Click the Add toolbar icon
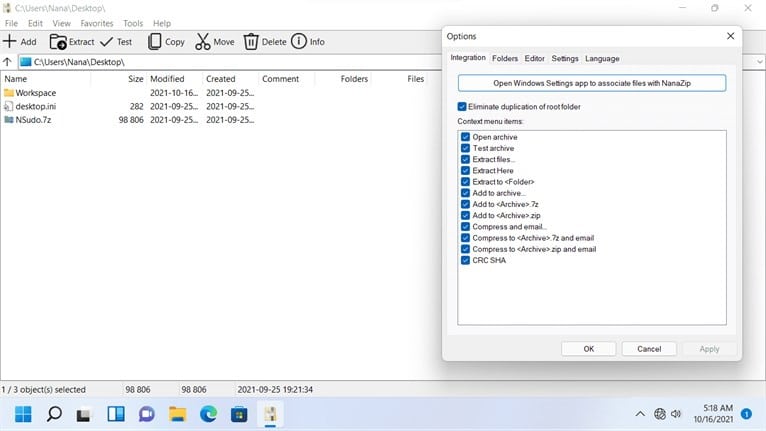 10,42
